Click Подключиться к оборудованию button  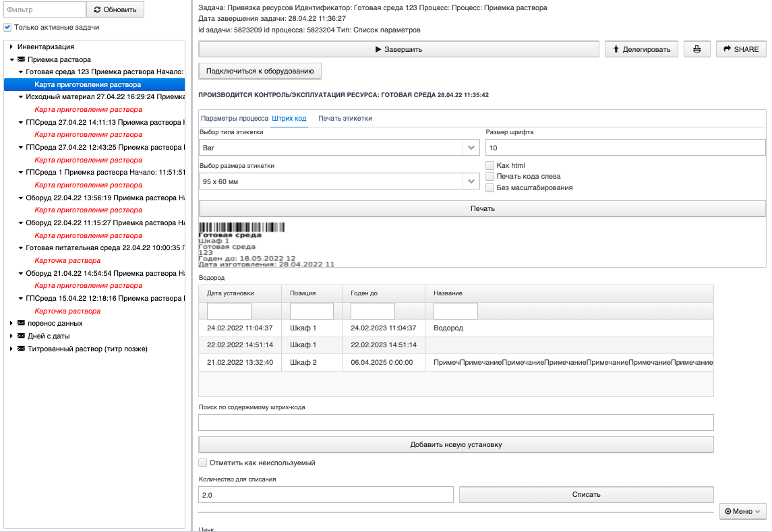click(x=260, y=71)
